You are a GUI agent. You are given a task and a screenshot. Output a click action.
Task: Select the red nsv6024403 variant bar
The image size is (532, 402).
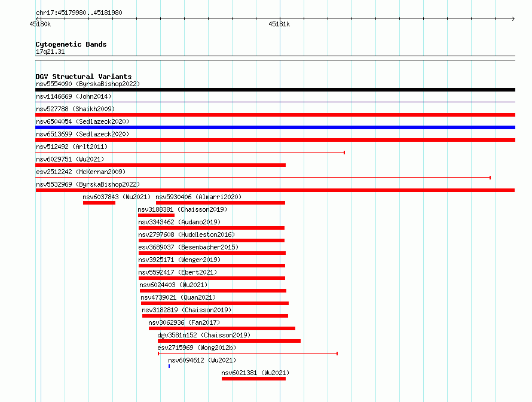click(213, 291)
